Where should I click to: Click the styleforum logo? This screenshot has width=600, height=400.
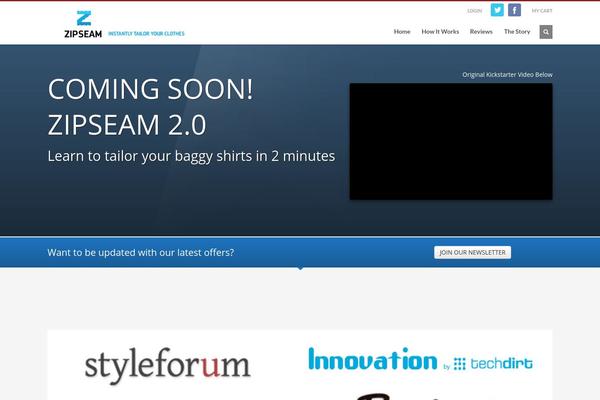pos(167,365)
